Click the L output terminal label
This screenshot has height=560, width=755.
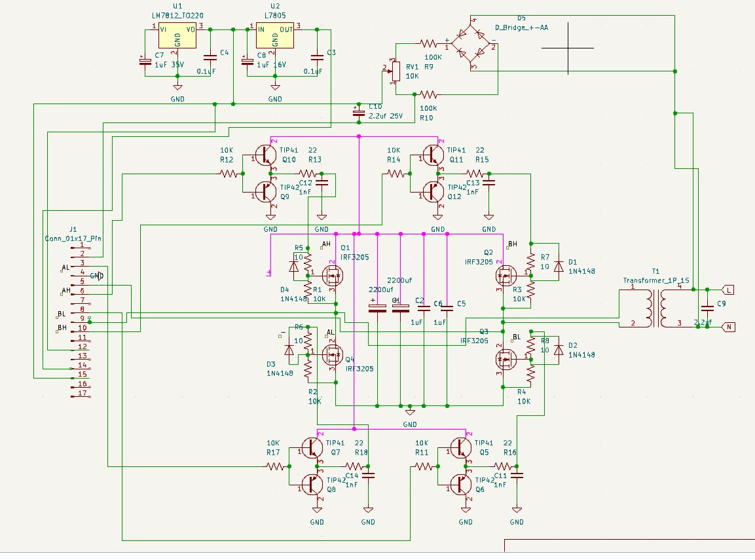coord(728,290)
